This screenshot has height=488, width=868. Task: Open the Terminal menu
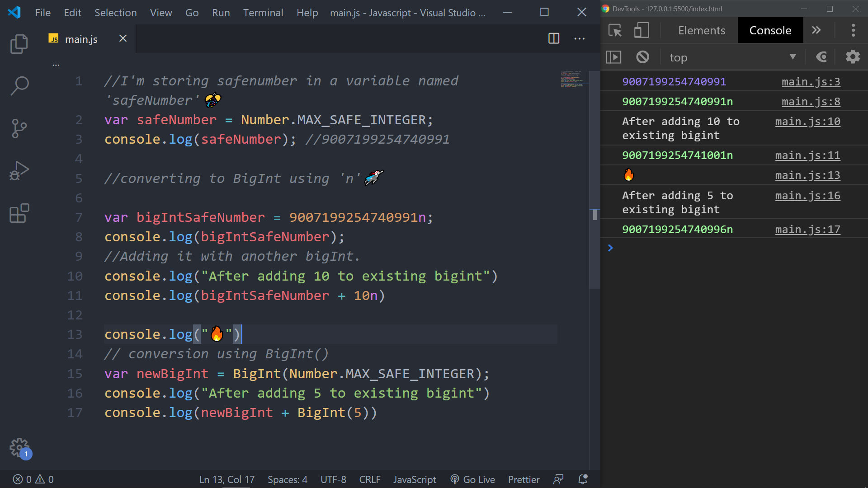click(x=263, y=12)
